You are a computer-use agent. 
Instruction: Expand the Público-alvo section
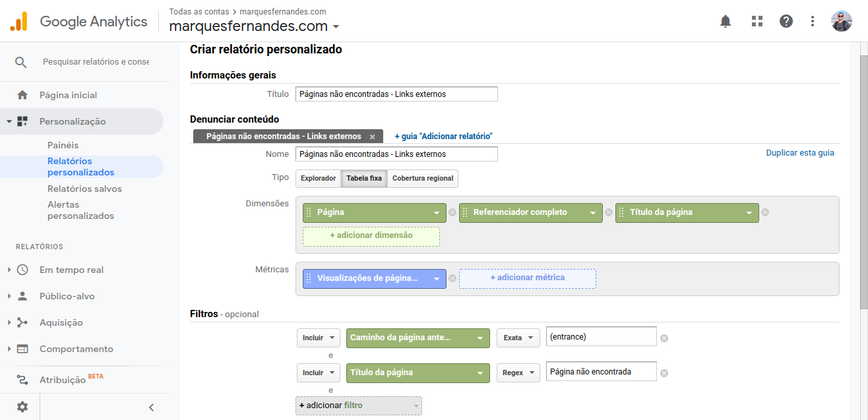tap(9, 296)
